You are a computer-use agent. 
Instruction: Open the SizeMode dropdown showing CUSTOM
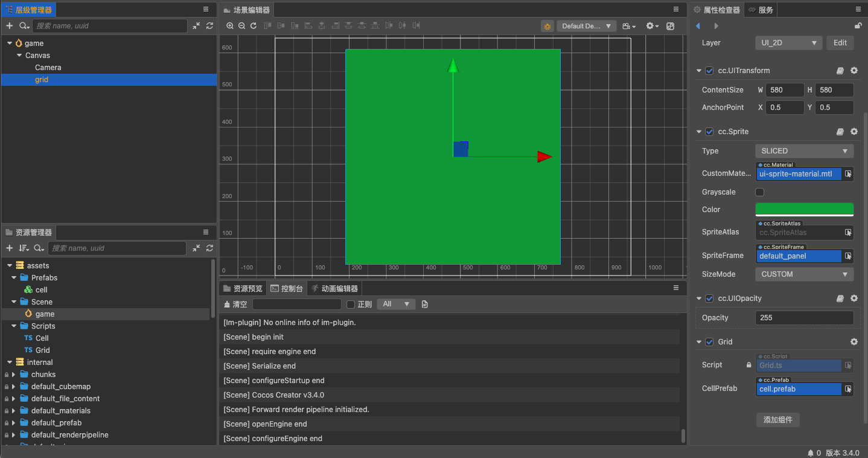[x=804, y=274]
